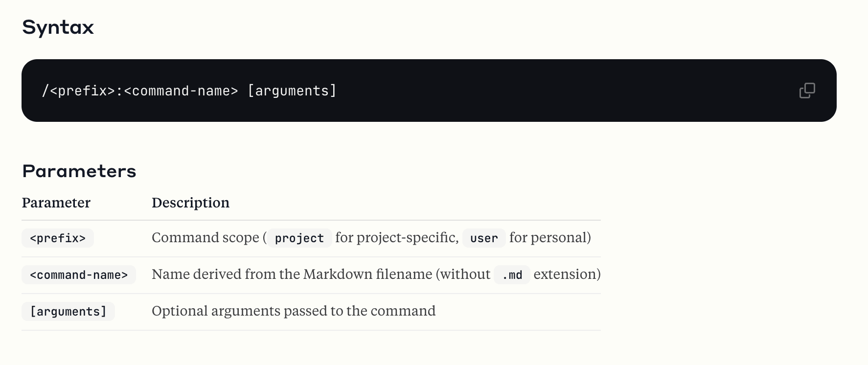Click the user inline code tag
The image size is (868, 365).
[484, 238]
